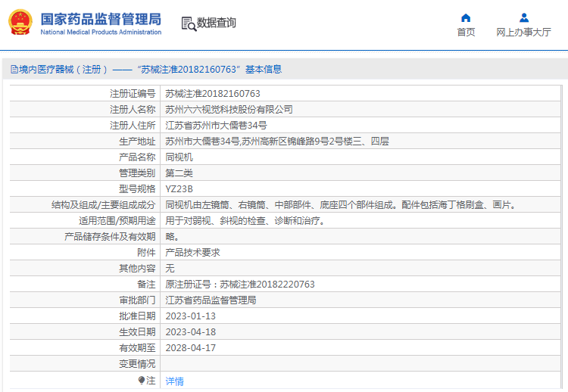The height and width of the screenshot is (392, 568).
Task: Click the document icon before 境内医疗器械
Action: [14, 70]
